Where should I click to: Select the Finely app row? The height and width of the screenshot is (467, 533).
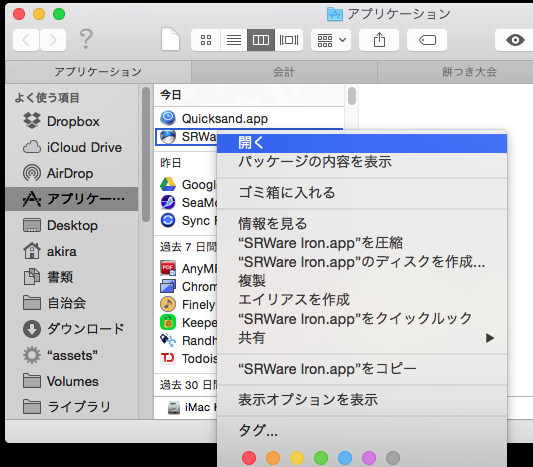tap(186, 305)
